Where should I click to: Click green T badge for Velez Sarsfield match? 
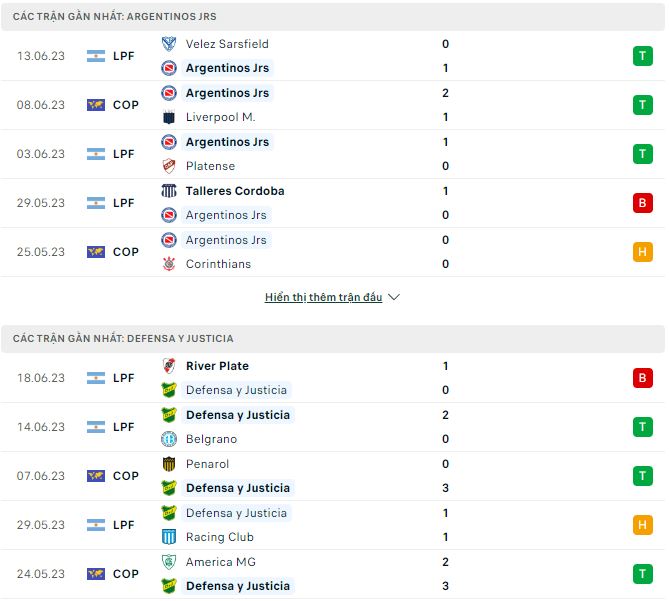pyautogui.click(x=642, y=56)
